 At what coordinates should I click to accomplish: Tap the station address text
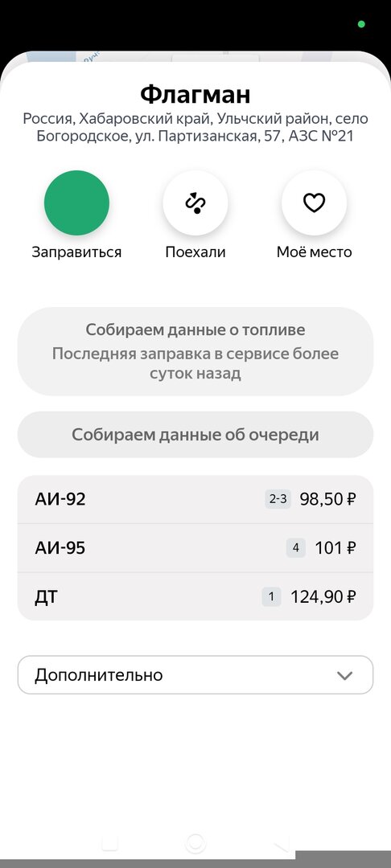[195, 127]
